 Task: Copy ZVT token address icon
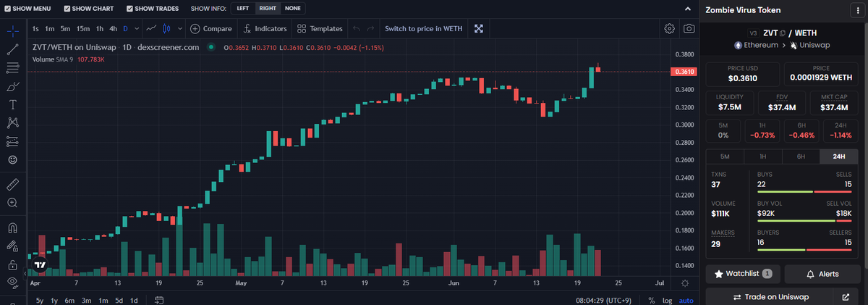782,33
